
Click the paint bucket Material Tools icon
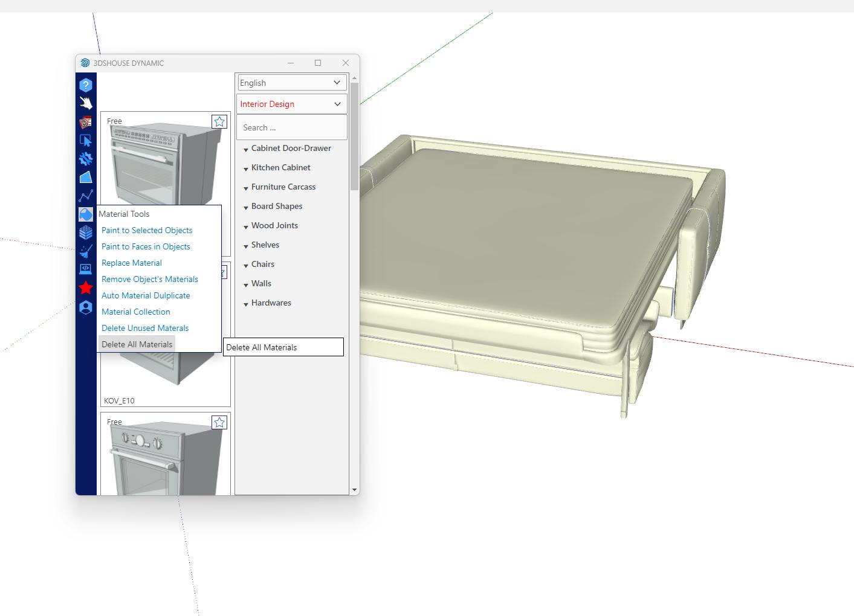pos(86,214)
